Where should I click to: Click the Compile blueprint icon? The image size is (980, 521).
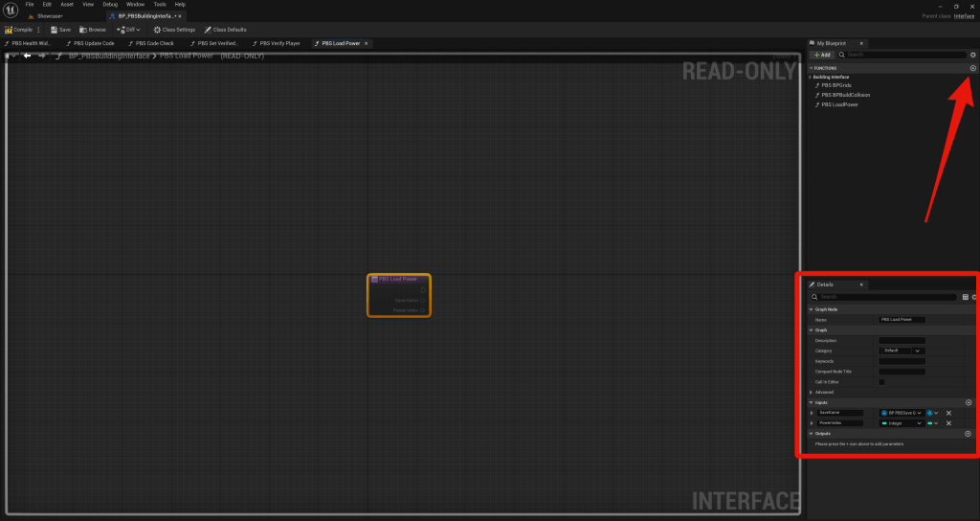point(8,30)
